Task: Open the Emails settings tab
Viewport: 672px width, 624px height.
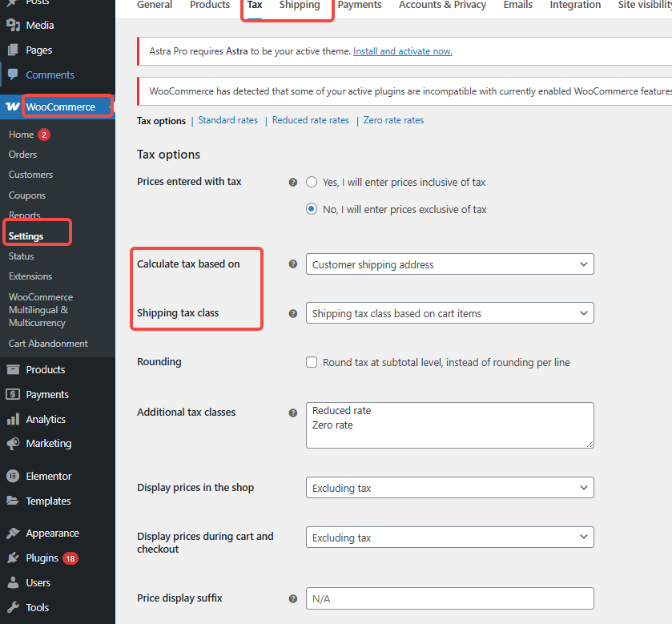Action: [517, 5]
